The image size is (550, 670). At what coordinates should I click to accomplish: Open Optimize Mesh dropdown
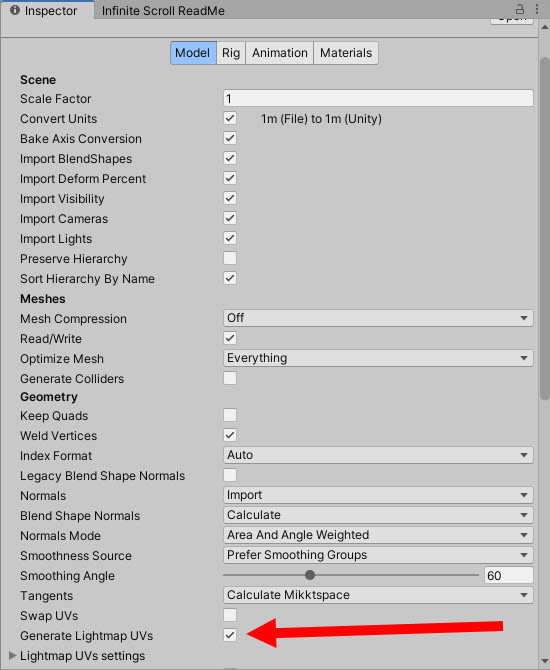click(378, 358)
